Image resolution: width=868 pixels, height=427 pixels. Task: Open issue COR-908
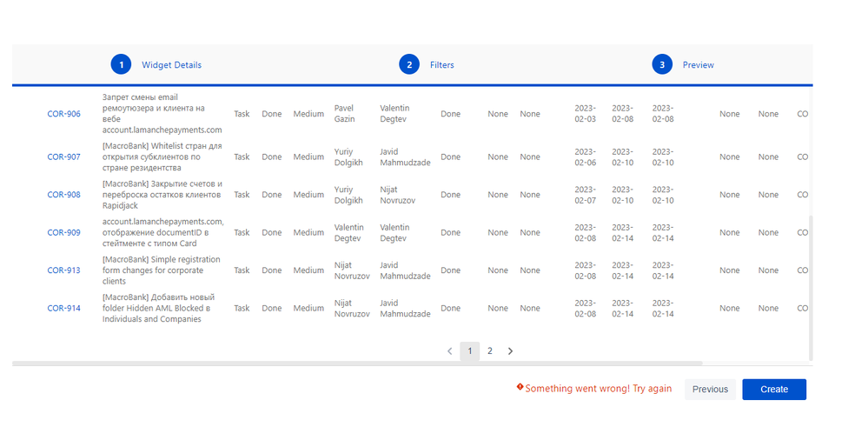tap(63, 195)
